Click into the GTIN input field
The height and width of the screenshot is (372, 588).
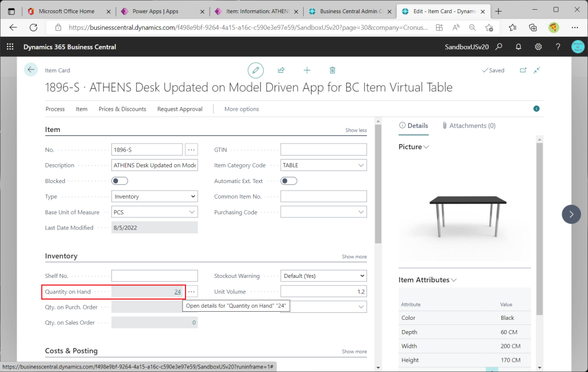point(324,150)
